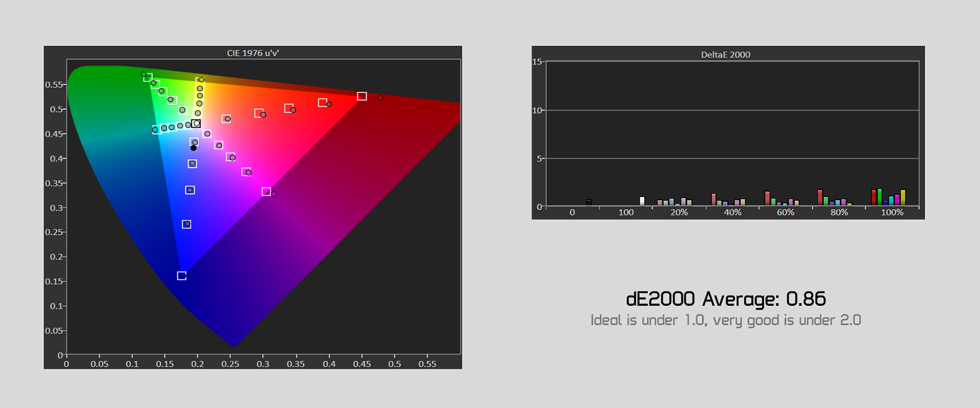Click the measured red dot beyond the red target
This screenshot has height=408, width=980.
381,98
